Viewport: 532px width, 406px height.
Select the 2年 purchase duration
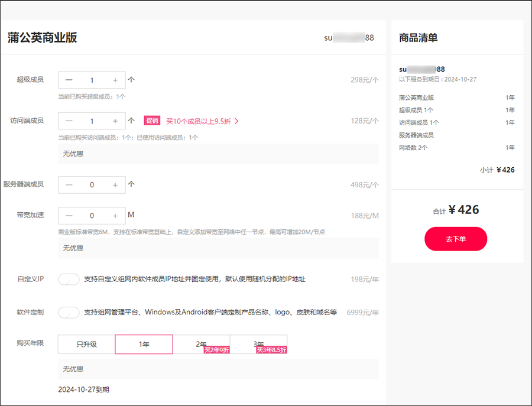(x=201, y=345)
